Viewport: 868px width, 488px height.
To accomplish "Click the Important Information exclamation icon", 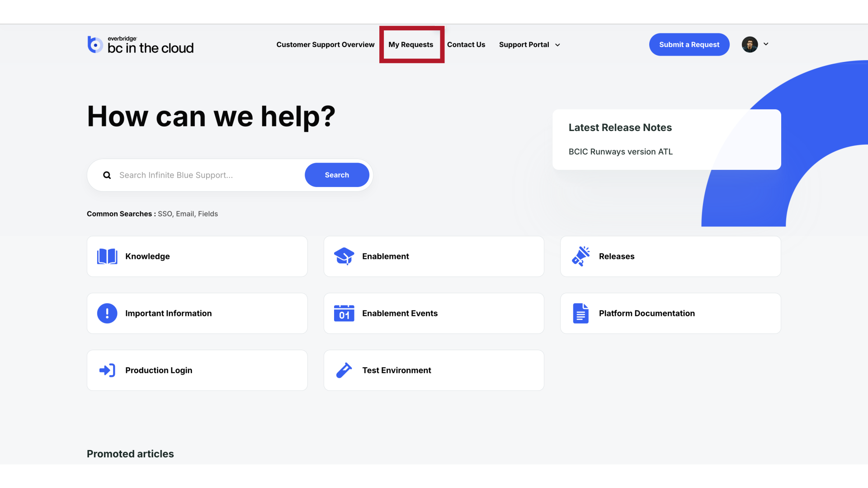I will click(x=107, y=313).
